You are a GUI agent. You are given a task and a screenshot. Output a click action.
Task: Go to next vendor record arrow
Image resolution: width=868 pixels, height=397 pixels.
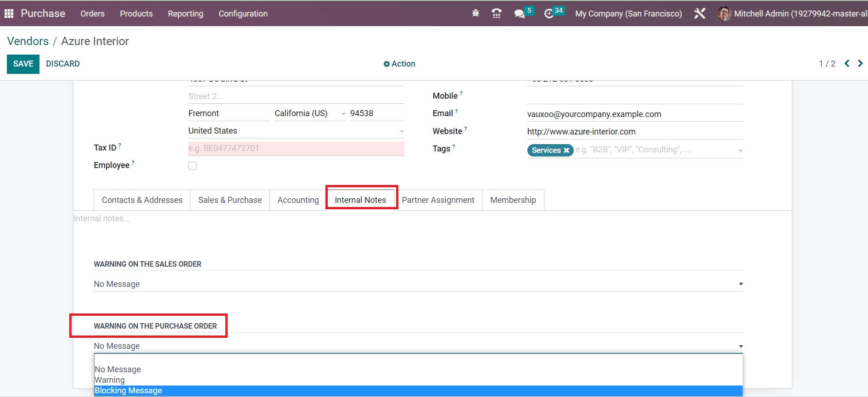(860, 63)
